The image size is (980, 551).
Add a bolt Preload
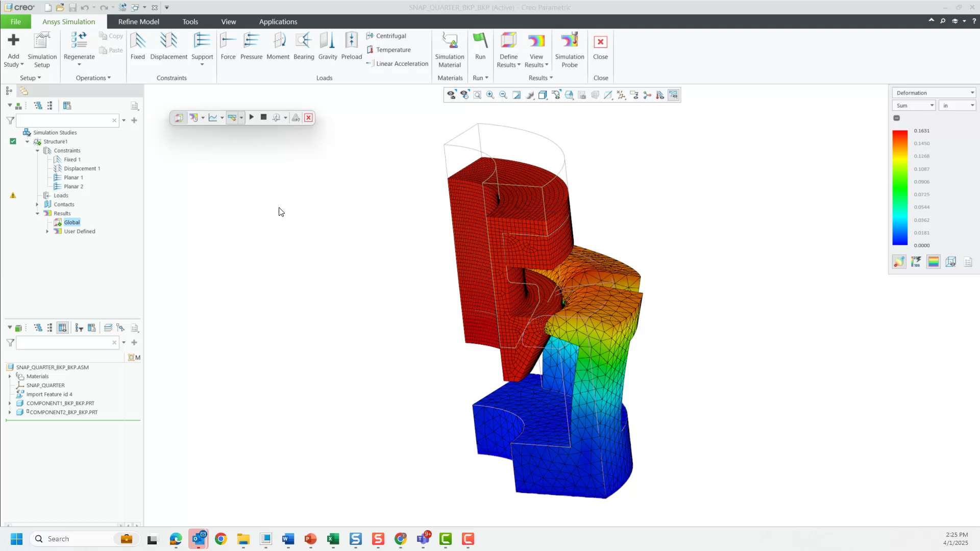tap(351, 46)
